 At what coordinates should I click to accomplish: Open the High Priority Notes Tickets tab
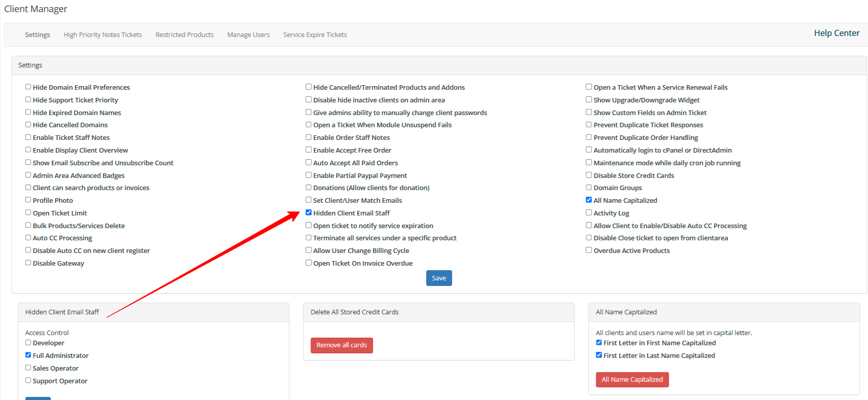(x=102, y=35)
